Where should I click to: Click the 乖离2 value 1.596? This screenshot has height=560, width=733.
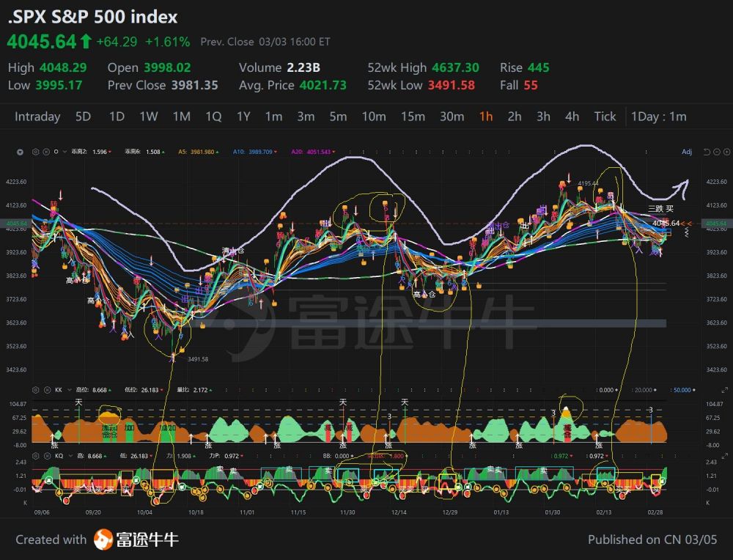click(100, 152)
